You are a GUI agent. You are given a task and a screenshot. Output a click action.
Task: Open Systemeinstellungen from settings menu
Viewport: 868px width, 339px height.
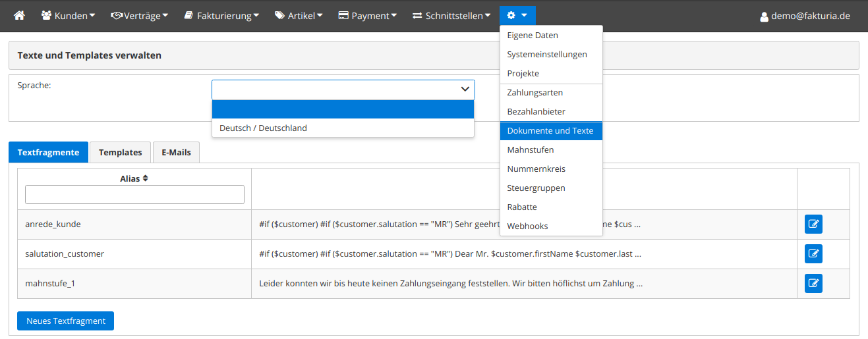pos(547,55)
